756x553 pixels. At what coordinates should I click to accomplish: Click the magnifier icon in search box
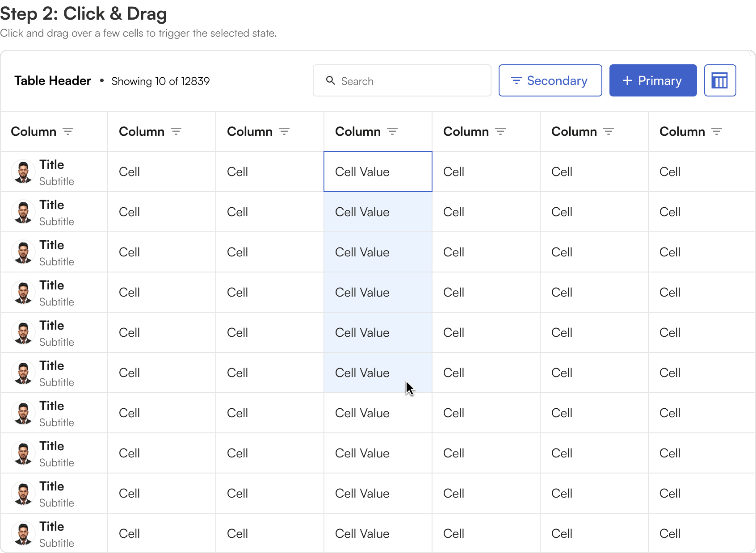click(331, 80)
